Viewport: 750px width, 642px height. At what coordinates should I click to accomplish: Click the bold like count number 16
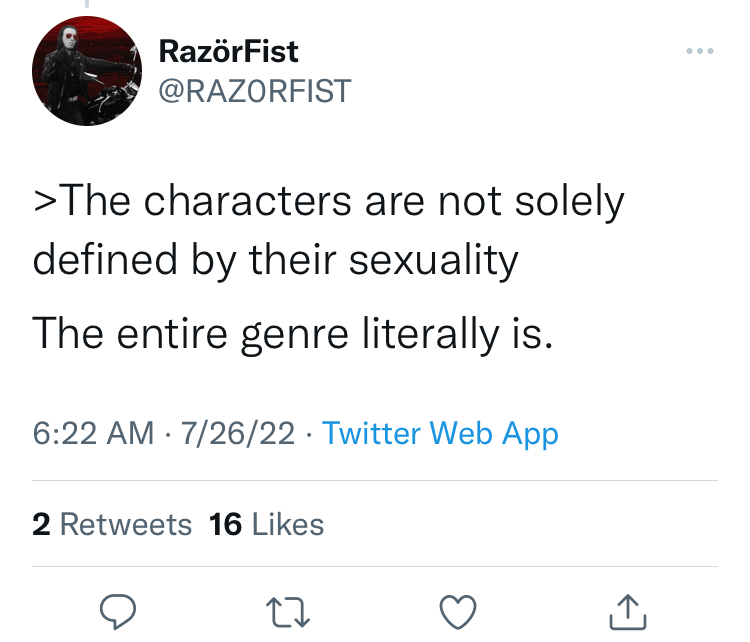(225, 524)
